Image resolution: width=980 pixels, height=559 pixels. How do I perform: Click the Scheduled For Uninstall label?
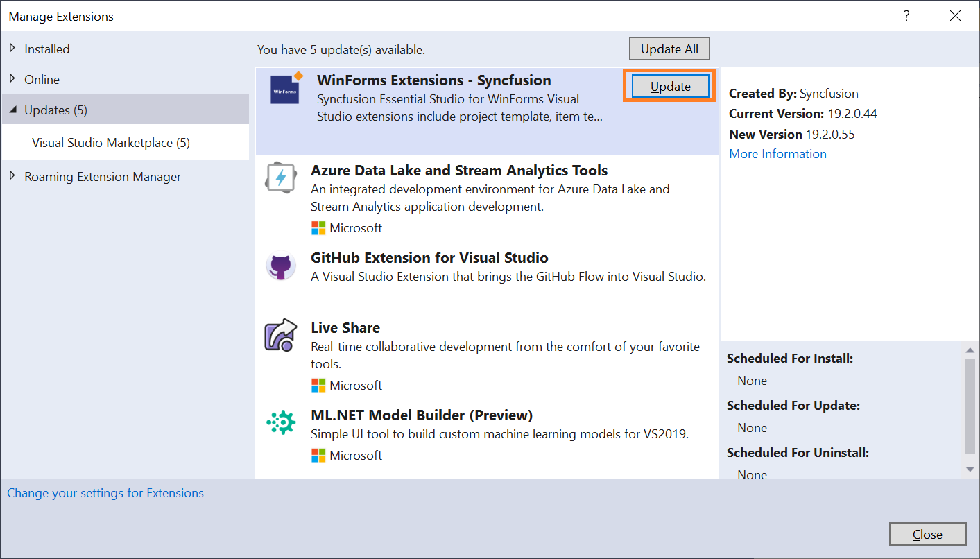798,453
